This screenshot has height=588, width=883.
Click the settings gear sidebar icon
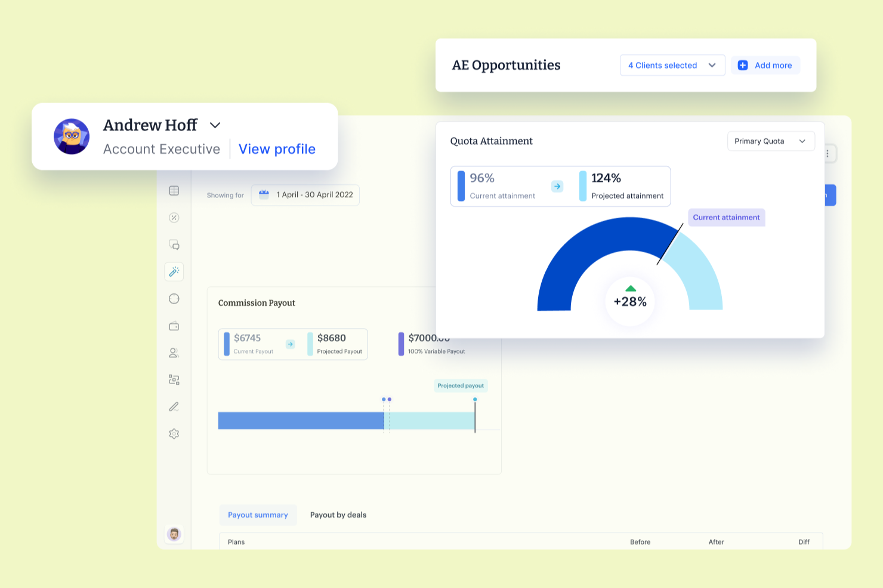click(174, 434)
